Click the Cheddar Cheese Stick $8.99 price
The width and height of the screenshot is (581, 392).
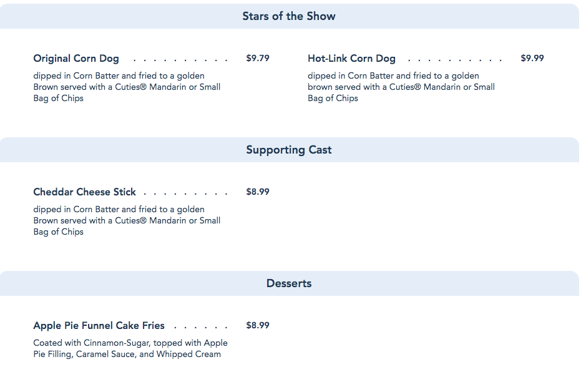coord(258,192)
